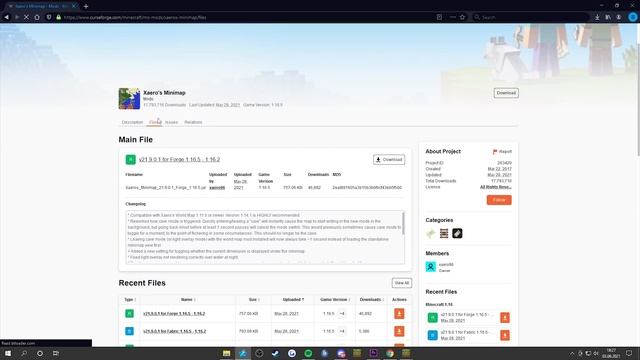Open main file v21.9.0.1 for Forge link
Image resolution: width=640 pixels, height=360 pixels.
[179, 160]
